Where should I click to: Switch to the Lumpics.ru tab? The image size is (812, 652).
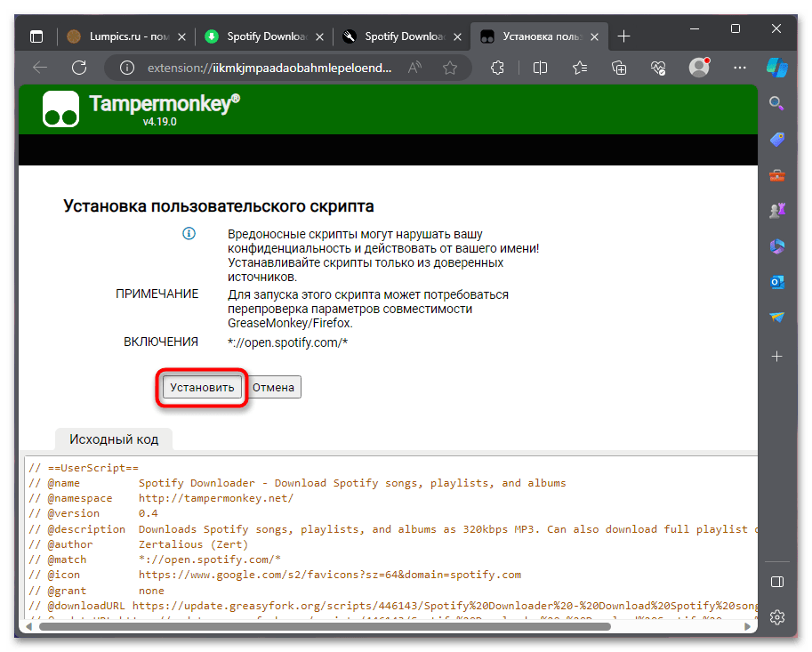point(125,36)
